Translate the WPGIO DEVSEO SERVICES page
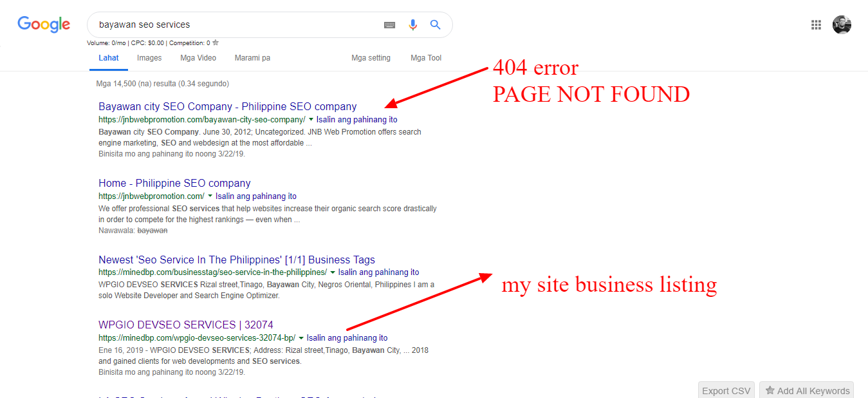Image resolution: width=868 pixels, height=398 pixels. (x=347, y=338)
